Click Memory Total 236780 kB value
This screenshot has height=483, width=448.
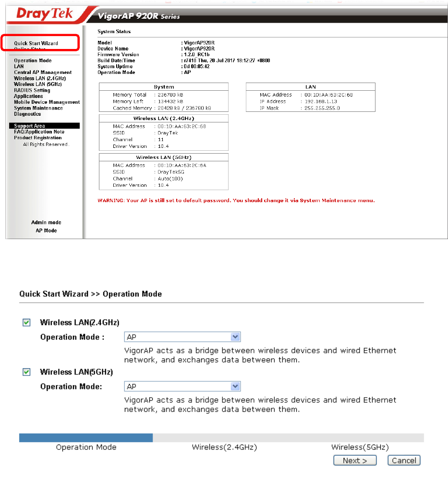pyautogui.click(x=170, y=95)
